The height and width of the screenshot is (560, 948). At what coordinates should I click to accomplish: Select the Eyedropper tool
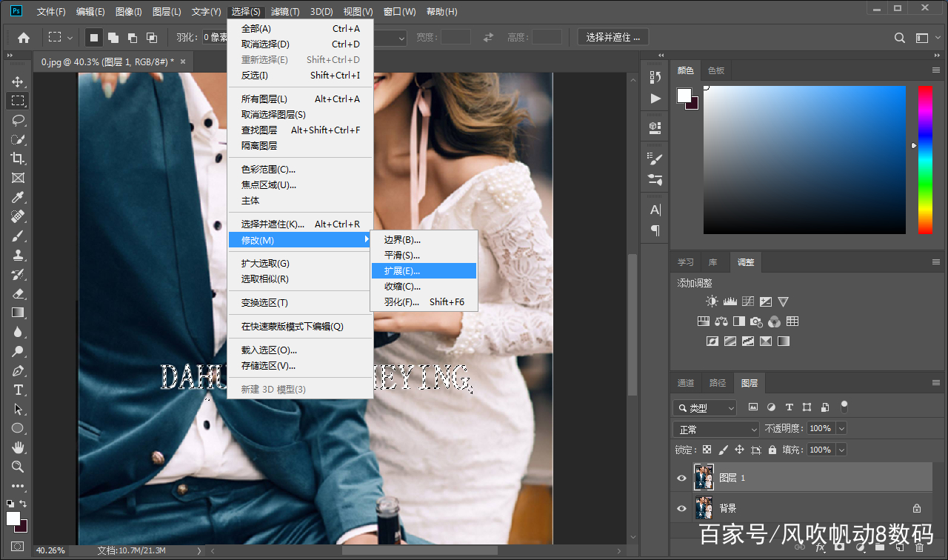(x=18, y=197)
